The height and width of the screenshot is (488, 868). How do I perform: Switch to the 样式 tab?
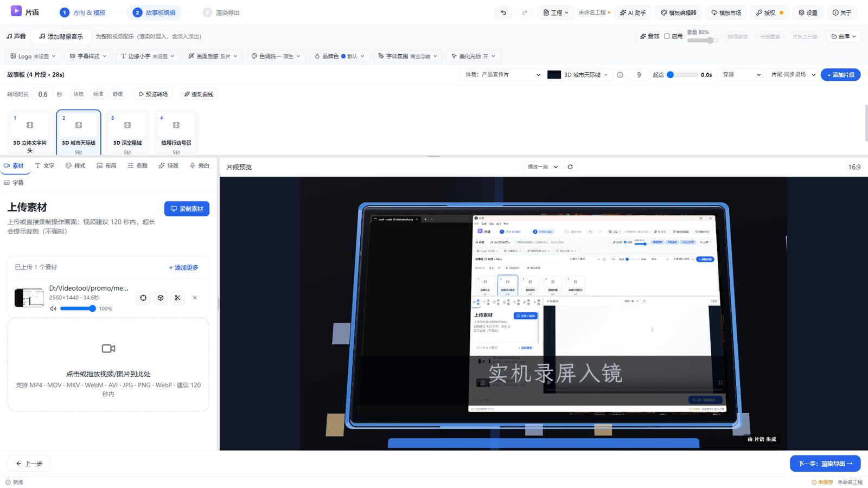(x=75, y=166)
